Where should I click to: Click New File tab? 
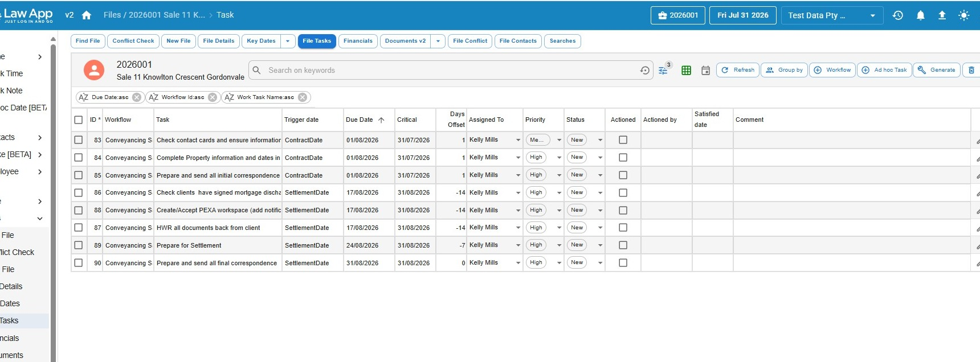pyautogui.click(x=178, y=41)
